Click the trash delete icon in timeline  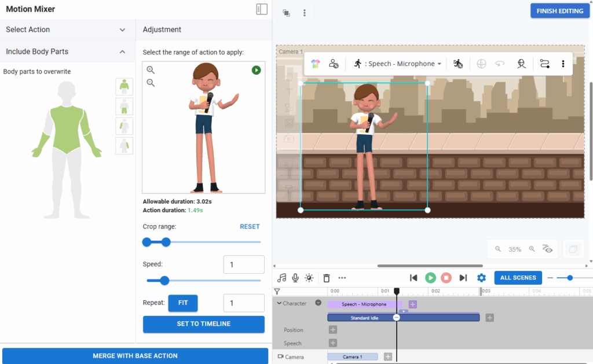click(327, 278)
